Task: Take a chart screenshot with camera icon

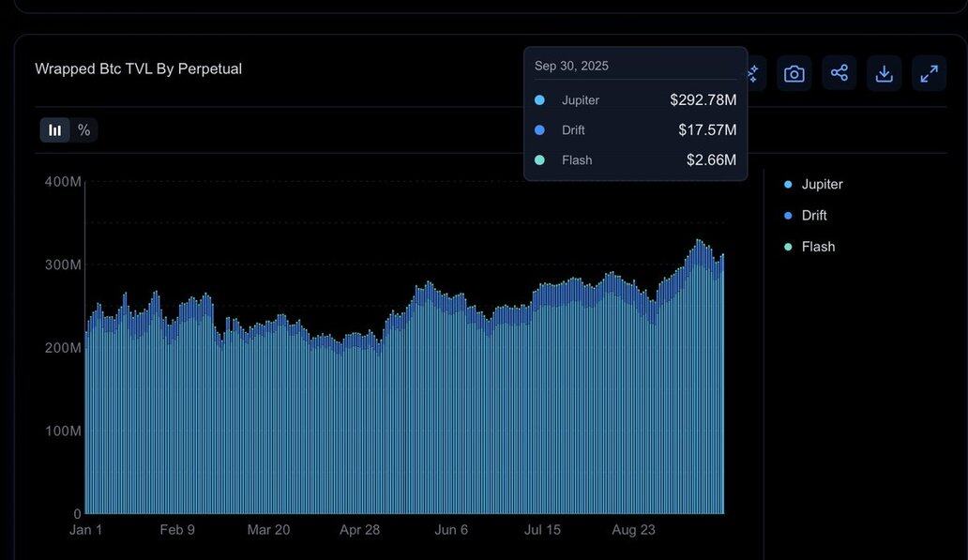Action: [x=794, y=73]
